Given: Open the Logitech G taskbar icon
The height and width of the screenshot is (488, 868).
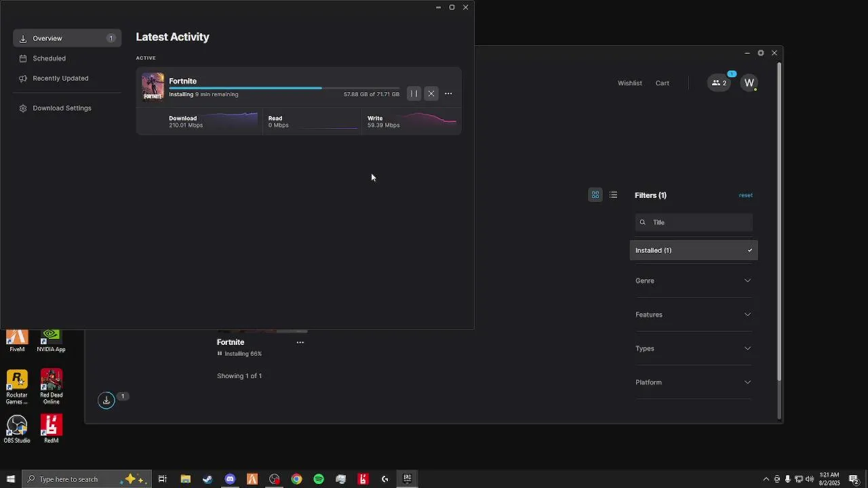Looking at the screenshot, I should click(x=384, y=479).
